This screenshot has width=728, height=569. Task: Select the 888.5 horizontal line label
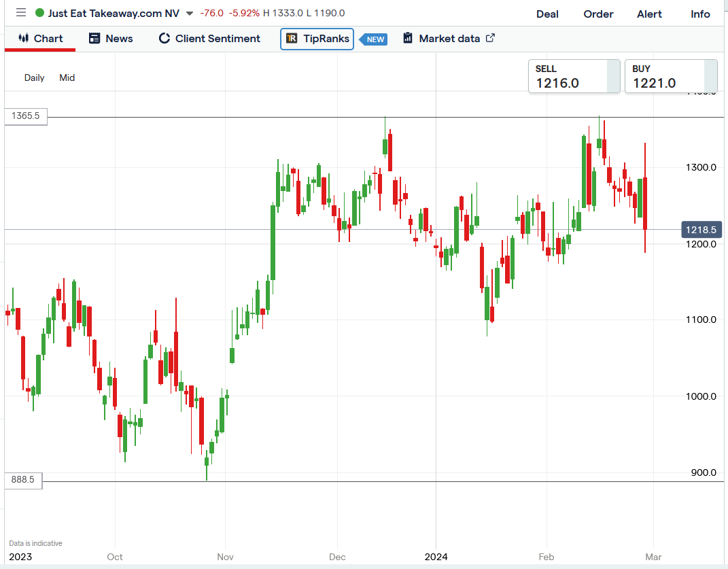23,480
